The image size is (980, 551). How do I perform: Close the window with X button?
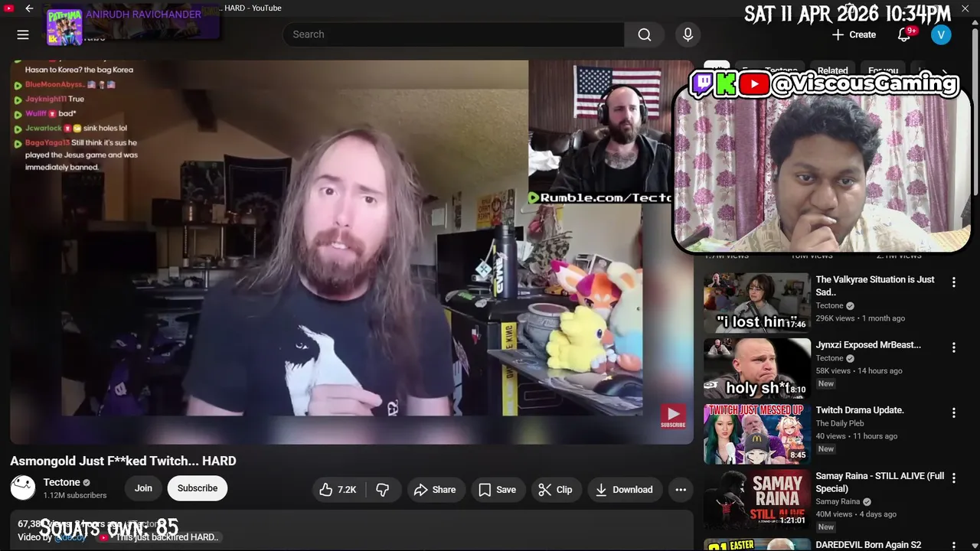[965, 8]
